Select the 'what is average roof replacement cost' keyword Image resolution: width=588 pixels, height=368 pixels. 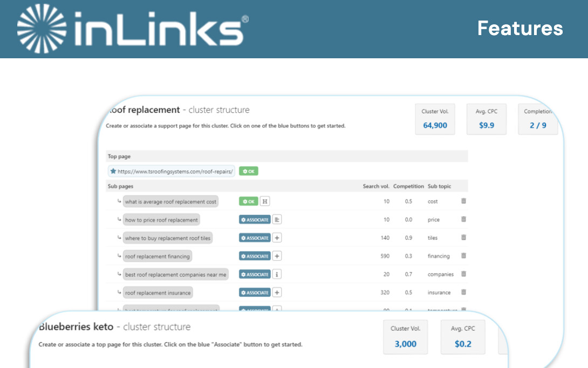pos(170,201)
